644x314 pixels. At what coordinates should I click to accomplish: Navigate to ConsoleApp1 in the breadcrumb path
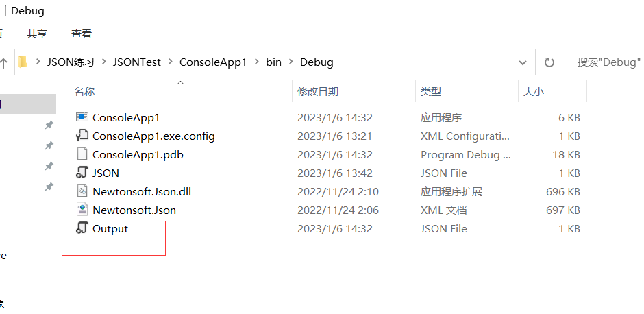point(212,62)
